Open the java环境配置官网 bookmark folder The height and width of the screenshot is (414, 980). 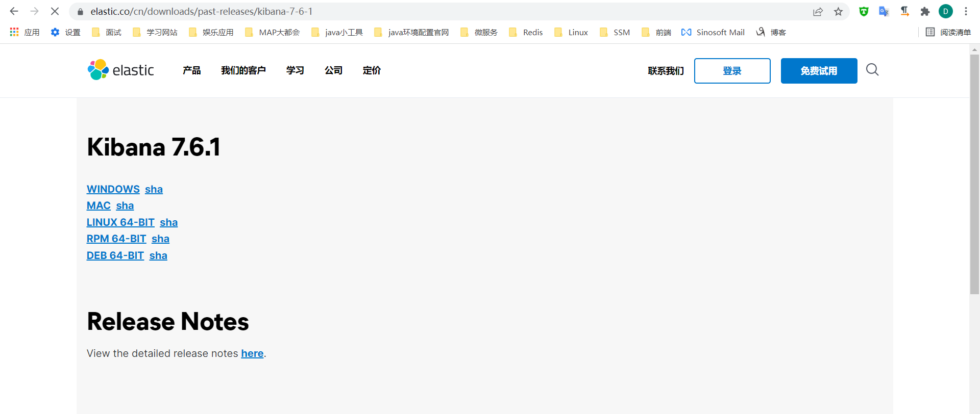coord(411,32)
